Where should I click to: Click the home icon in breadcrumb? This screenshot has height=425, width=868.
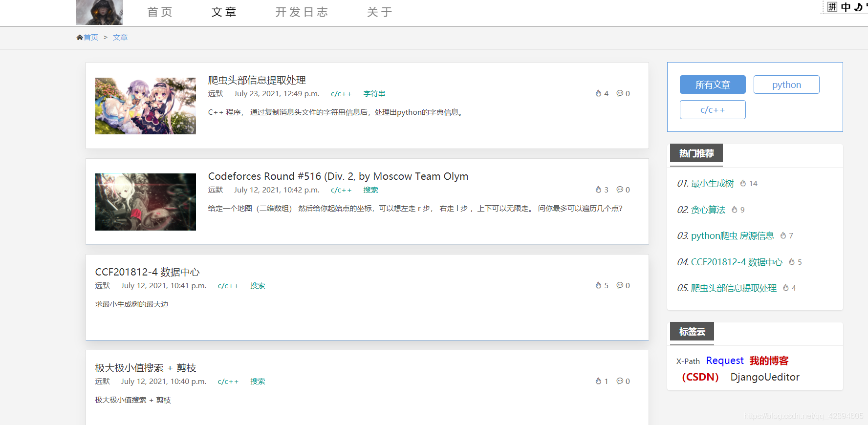click(80, 38)
